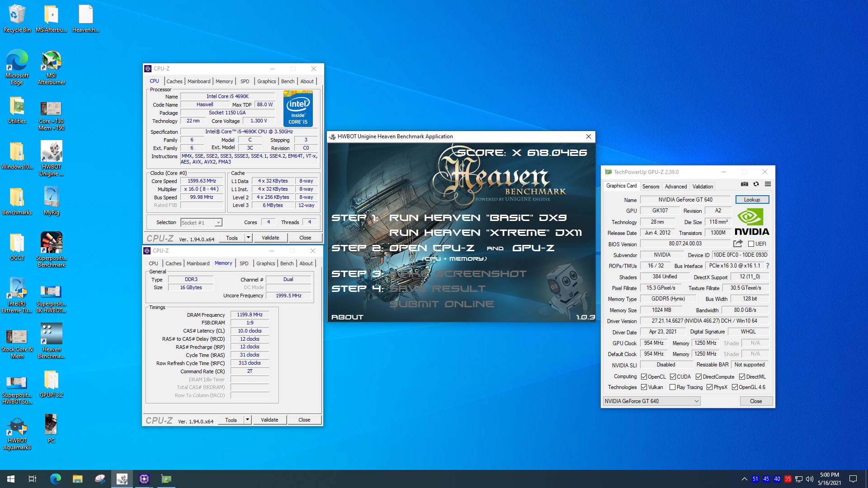This screenshot has height=488, width=868.
Task: Toggle the Vulkan checkbox
Action: click(644, 387)
